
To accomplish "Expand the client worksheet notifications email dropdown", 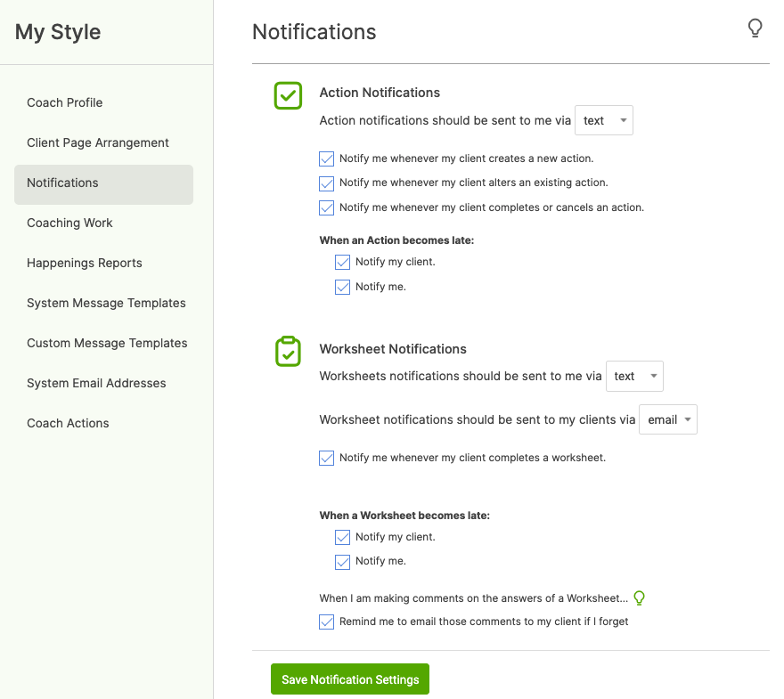I will [x=667, y=420].
